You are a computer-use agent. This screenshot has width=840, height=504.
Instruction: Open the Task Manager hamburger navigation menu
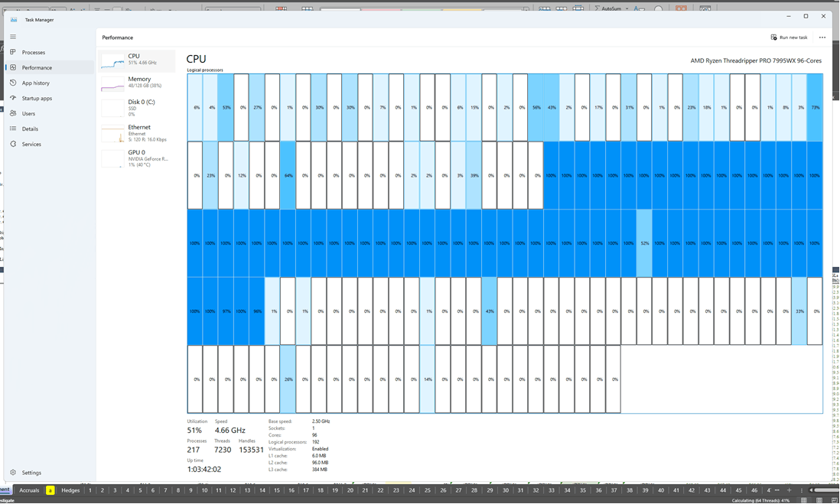coord(13,37)
